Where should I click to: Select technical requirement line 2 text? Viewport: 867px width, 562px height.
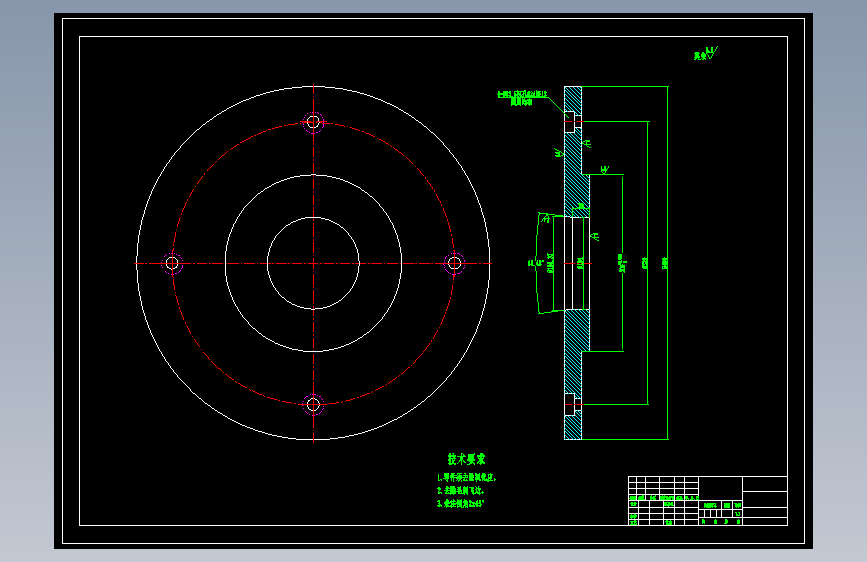tap(461, 491)
